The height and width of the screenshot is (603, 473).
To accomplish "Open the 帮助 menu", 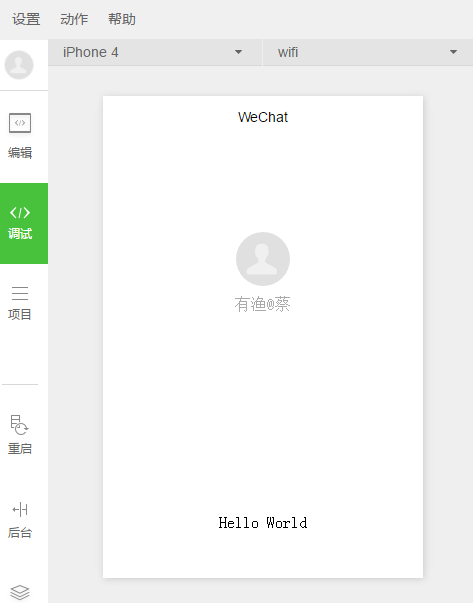I will click(122, 19).
